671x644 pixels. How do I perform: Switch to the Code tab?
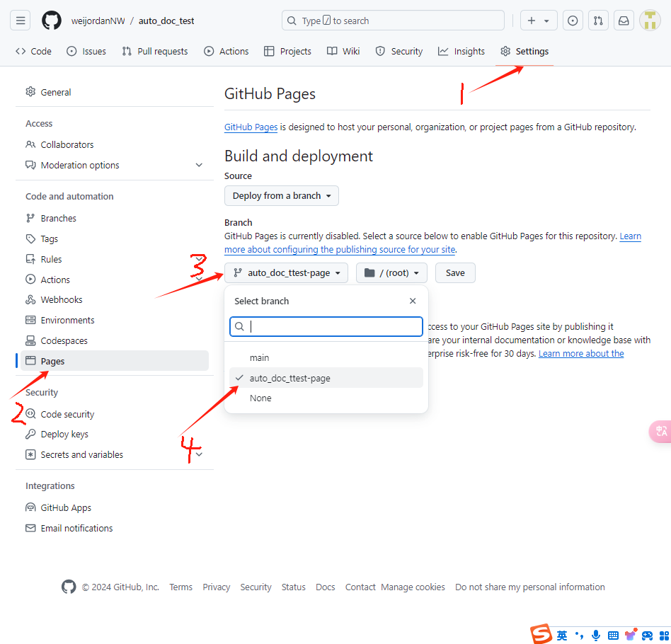coord(33,52)
